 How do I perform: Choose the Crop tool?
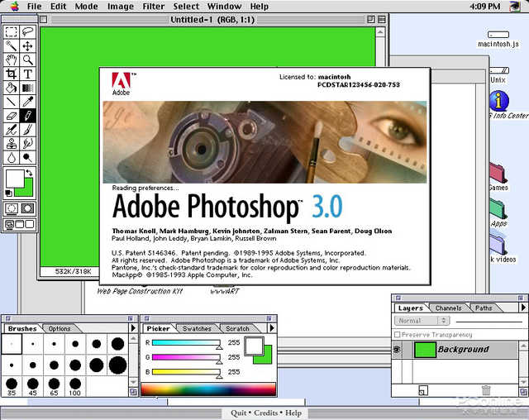pos(11,74)
